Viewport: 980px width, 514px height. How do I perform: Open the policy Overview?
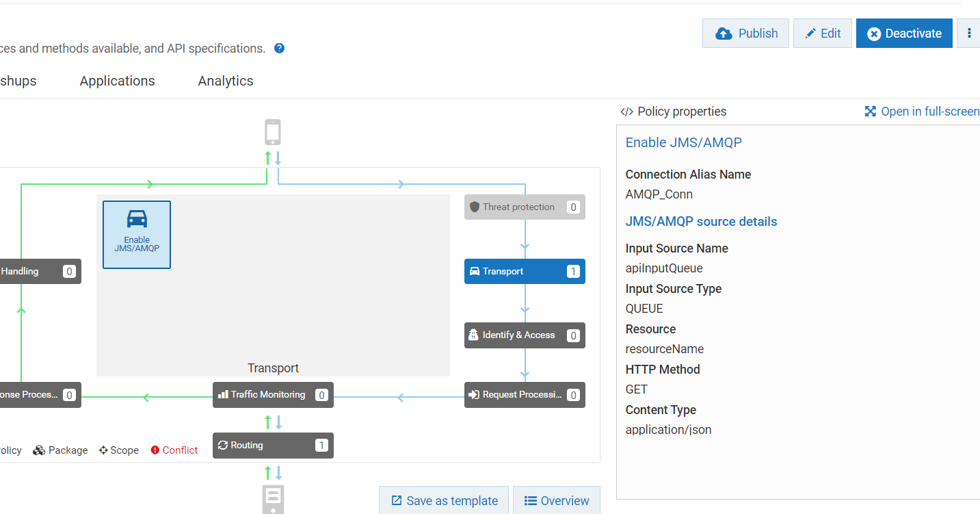(x=556, y=500)
